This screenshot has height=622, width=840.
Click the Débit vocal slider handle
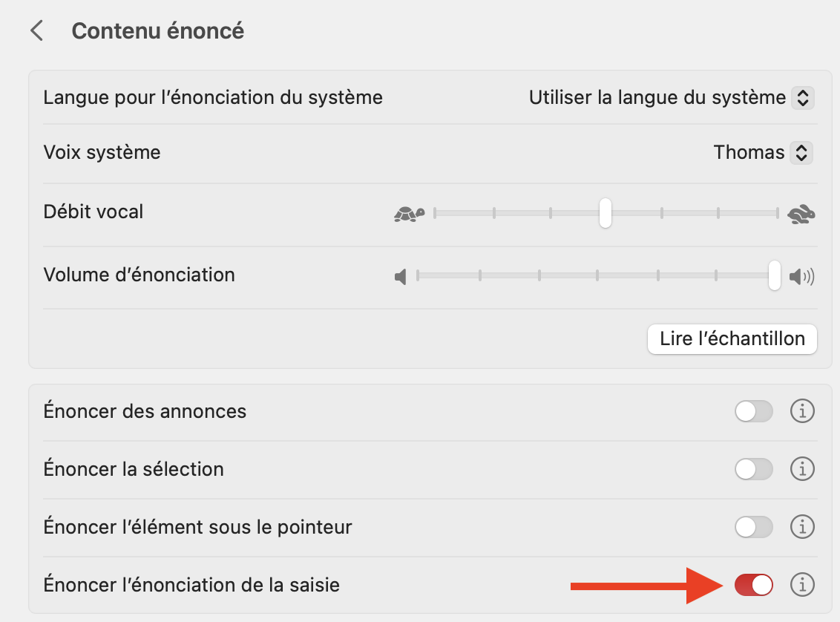coord(606,213)
